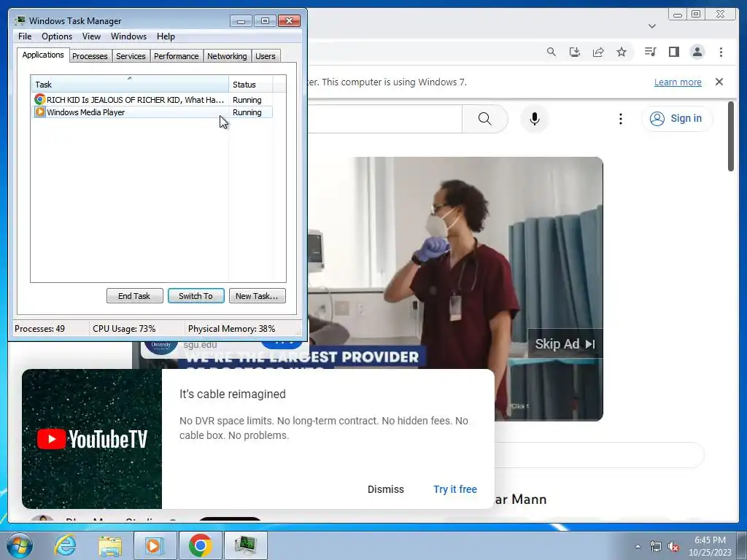Click the taskbar clock showing 6:45 PM
The image size is (747, 560).
point(710,546)
